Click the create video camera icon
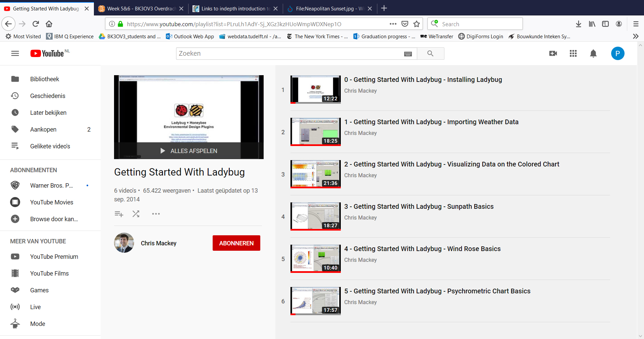Screen dimensions: 644x339 click(x=553, y=53)
